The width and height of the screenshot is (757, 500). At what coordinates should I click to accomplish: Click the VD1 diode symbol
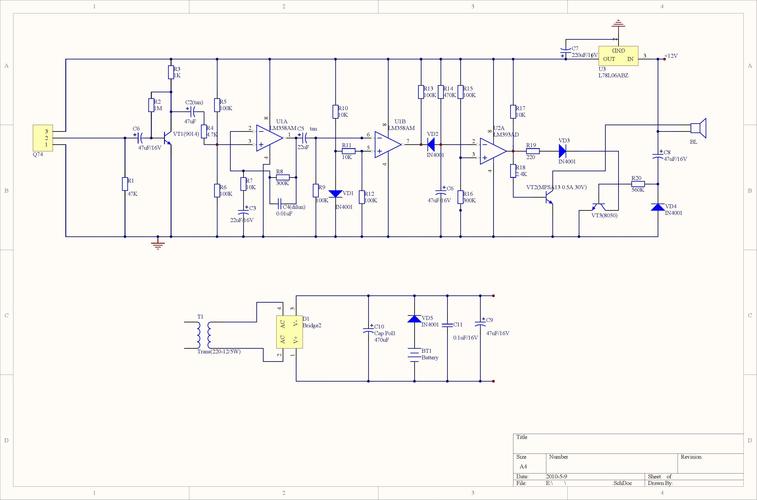336,194
